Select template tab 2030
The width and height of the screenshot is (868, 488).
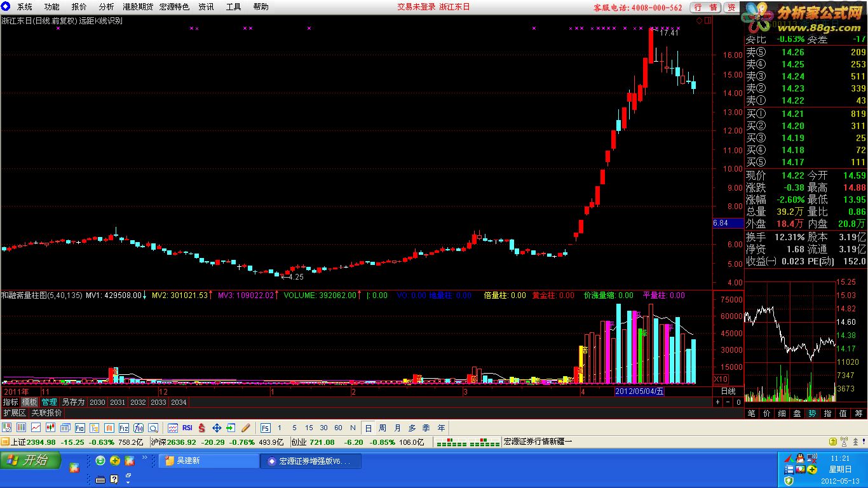(x=97, y=402)
